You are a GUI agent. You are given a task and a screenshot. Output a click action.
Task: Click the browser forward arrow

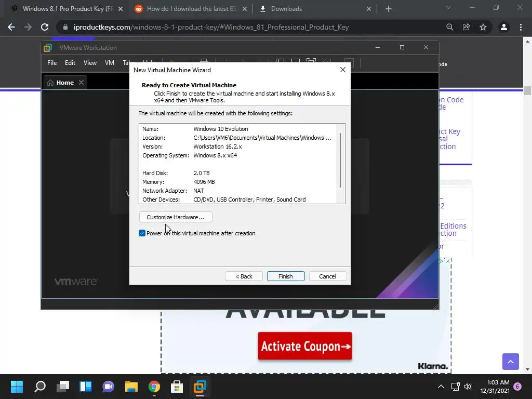pyautogui.click(x=28, y=27)
